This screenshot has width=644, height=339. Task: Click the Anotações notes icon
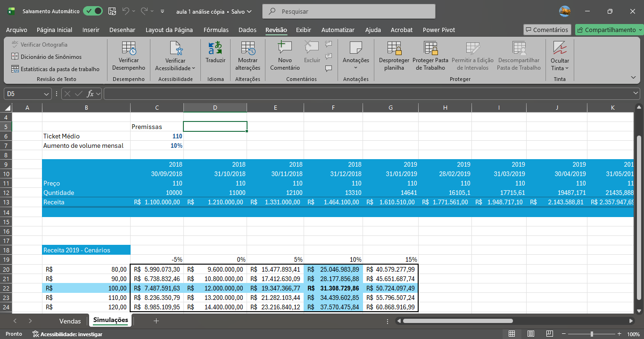click(x=356, y=48)
